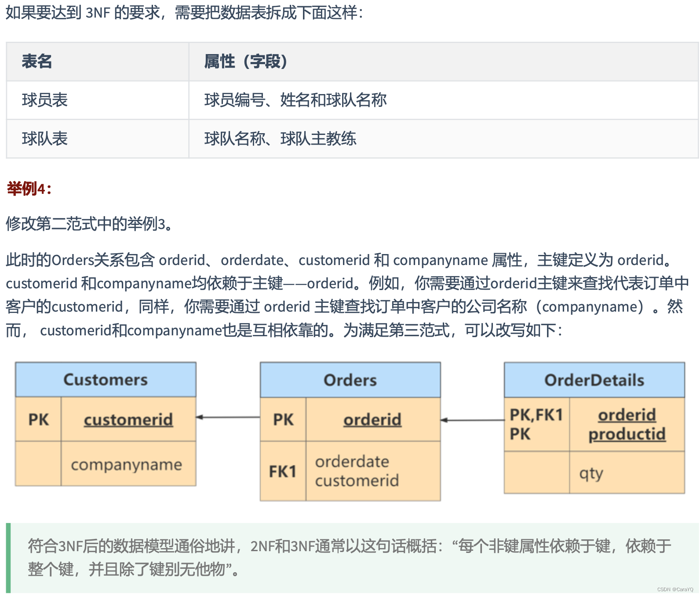Click the customerid field in Orders table
This screenshot has width=700, height=596.
click(357, 480)
